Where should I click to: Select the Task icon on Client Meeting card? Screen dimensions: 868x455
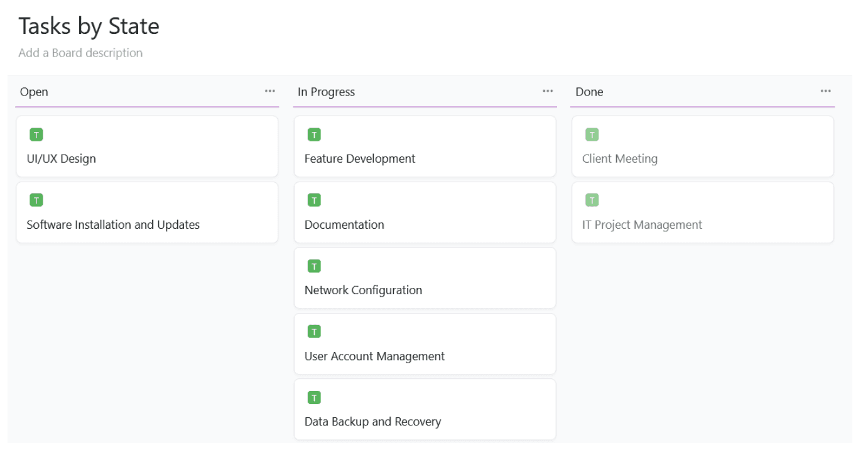tap(592, 134)
